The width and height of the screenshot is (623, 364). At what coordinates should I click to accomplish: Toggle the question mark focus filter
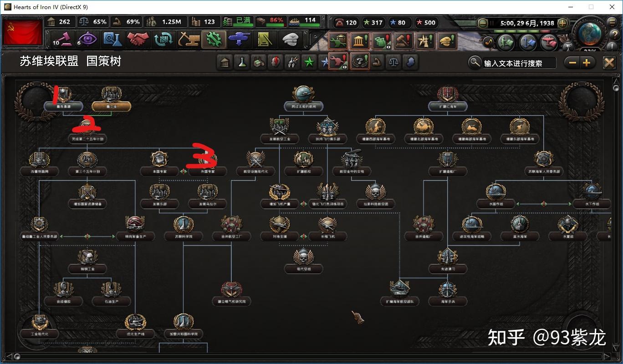coord(360,62)
